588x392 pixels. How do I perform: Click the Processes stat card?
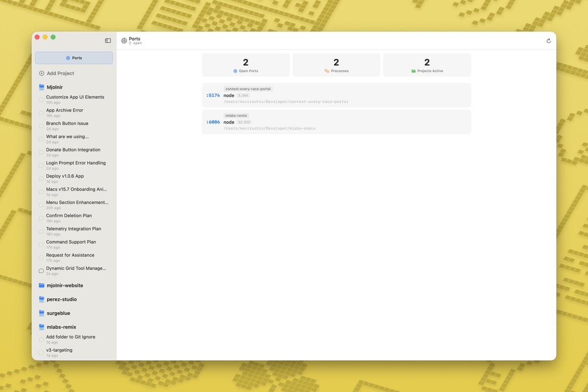tap(336, 65)
